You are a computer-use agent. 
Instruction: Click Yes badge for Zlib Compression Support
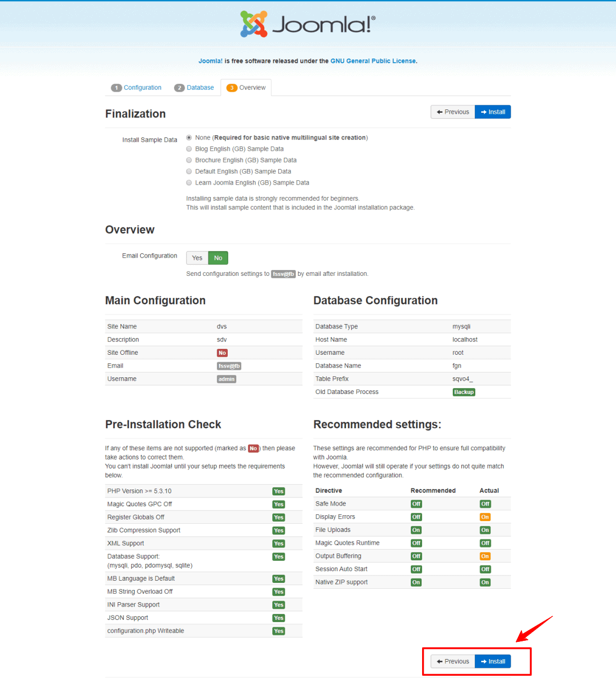pos(279,531)
